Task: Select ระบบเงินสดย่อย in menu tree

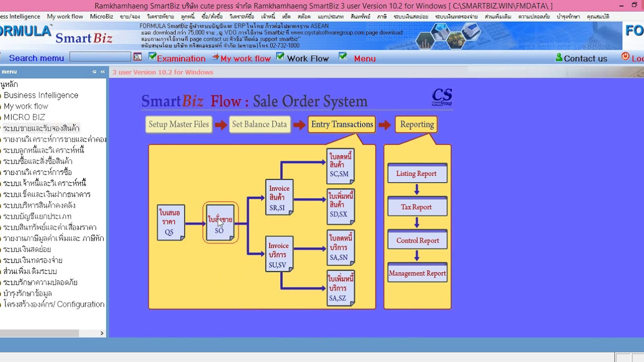Action: click(27, 249)
